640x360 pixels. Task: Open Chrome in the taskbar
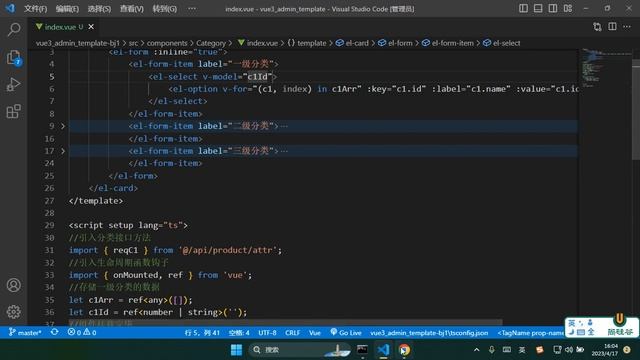click(x=404, y=350)
